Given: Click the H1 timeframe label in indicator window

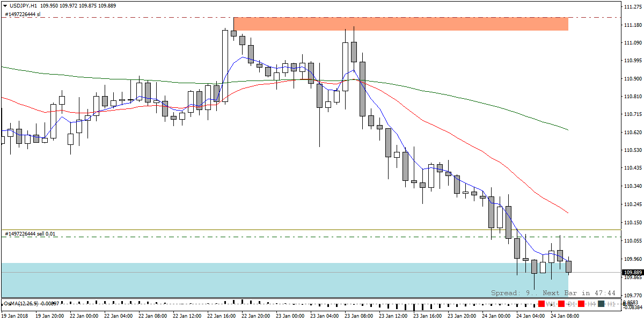Looking at the screenshot, I should [611, 304].
